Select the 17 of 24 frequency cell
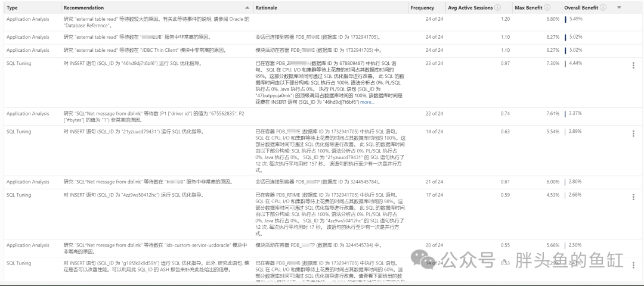 tap(435, 195)
